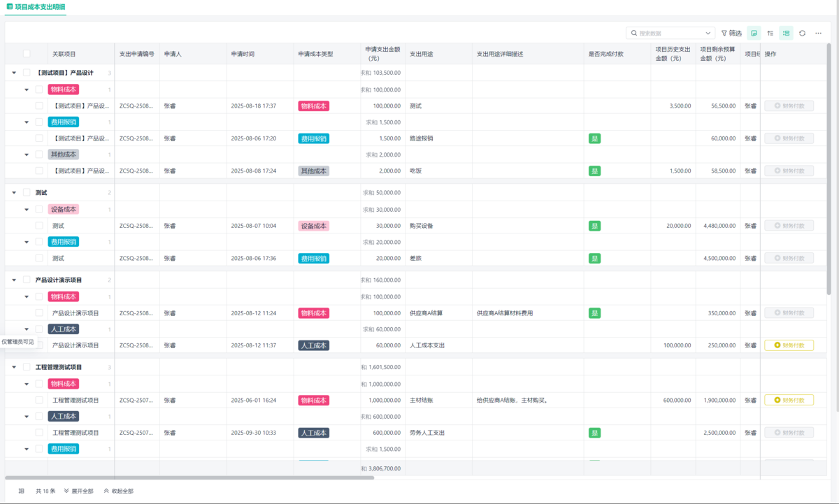Click 收起全部 to collapse all groups

tap(118, 491)
